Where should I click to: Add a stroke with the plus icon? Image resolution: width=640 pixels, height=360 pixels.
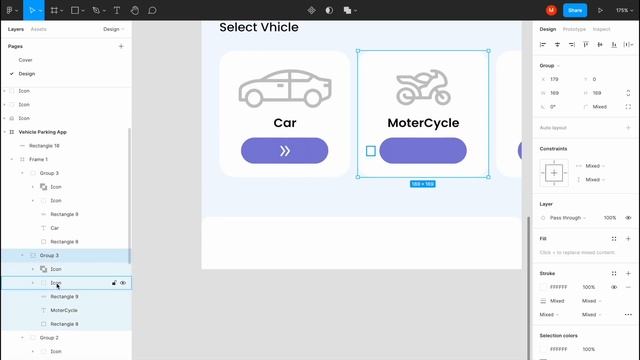tap(628, 273)
